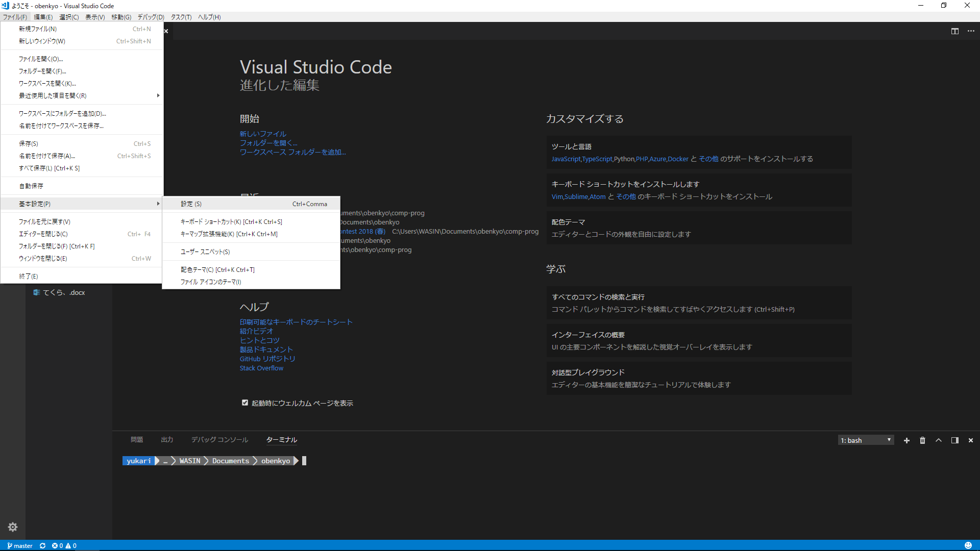Move panel position with the layout icon
This screenshot has width=980, height=551.
click(954, 440)
